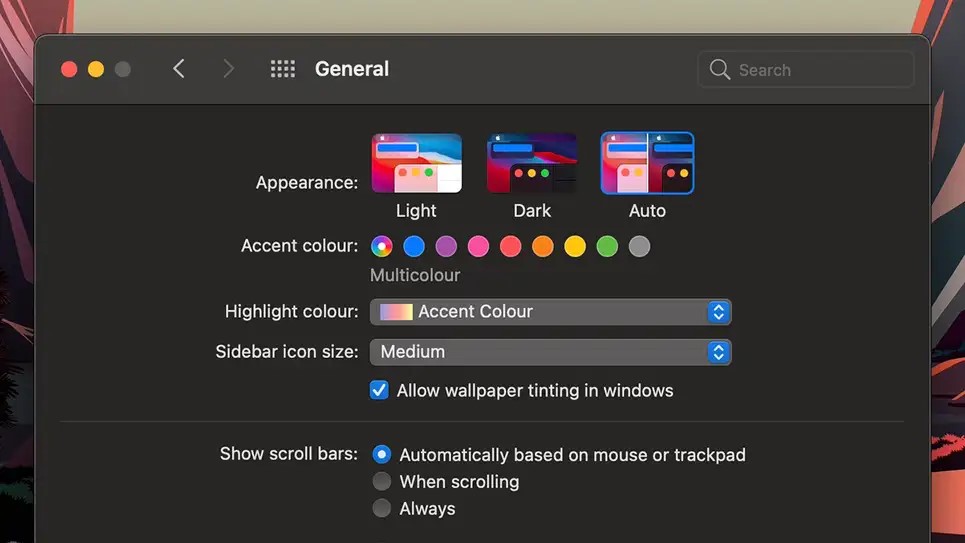Screen dimensions: 965x543
Task: Select the Dark appearance thumbnail
Action: 532,163
